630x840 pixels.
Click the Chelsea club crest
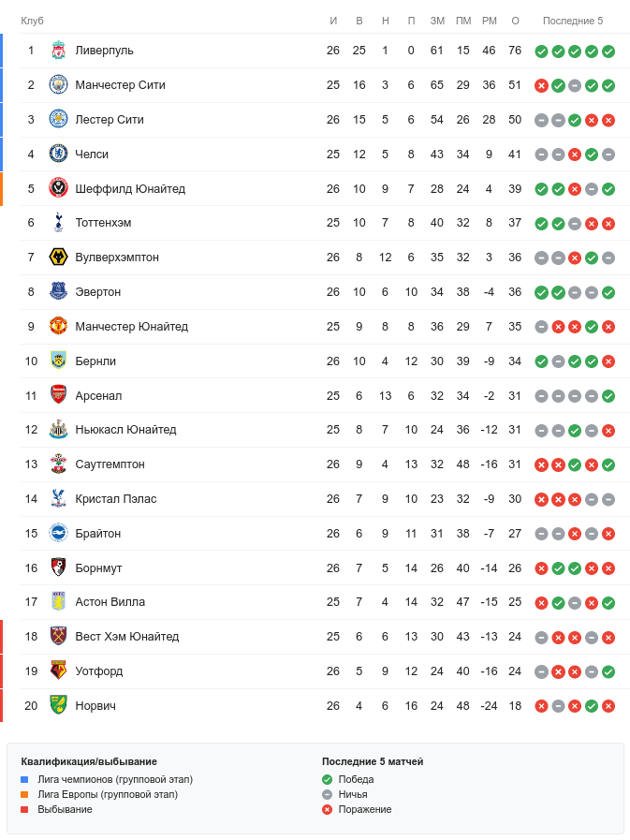pos(58,155)
